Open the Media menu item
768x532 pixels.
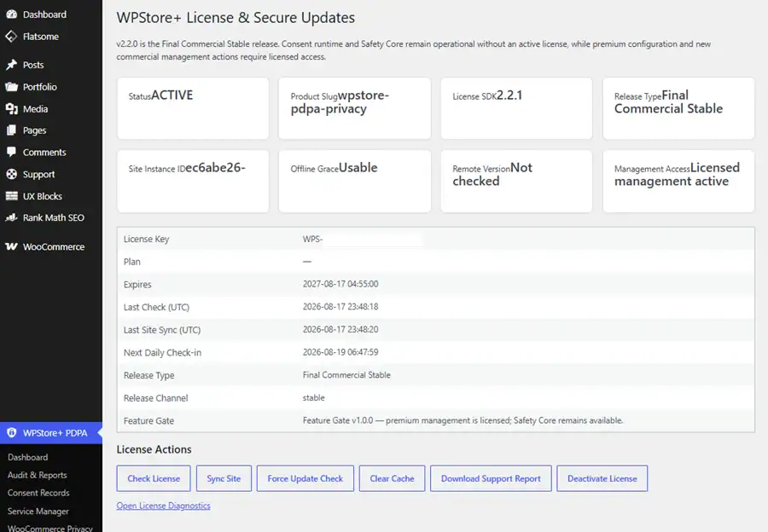[51, 108]
